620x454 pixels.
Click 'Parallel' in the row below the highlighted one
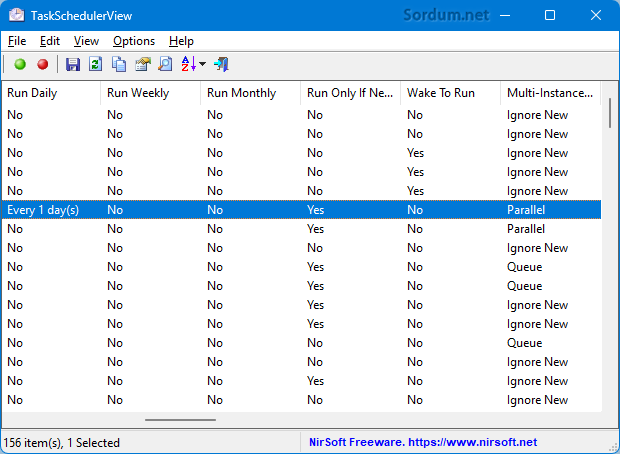[x=526, y=229]
